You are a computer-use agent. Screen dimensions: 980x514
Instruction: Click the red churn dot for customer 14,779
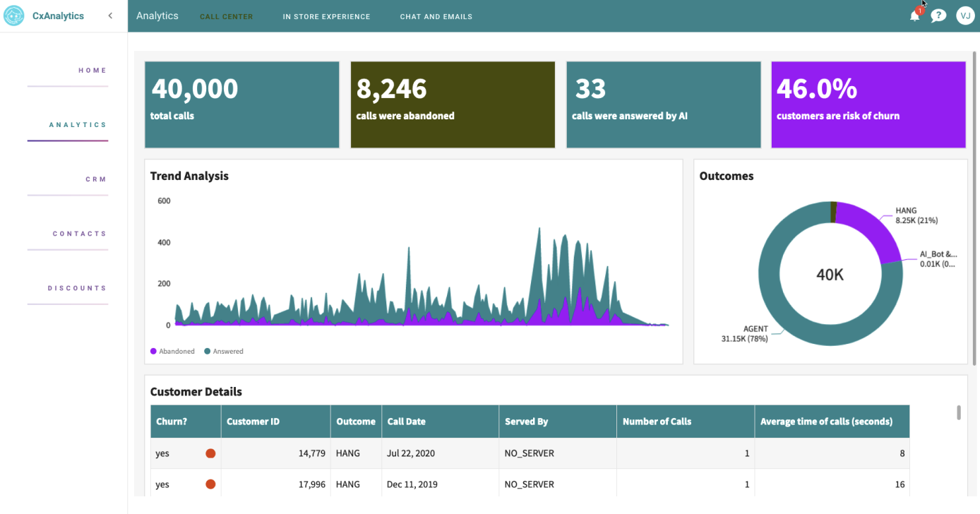[x=210, y=453]
